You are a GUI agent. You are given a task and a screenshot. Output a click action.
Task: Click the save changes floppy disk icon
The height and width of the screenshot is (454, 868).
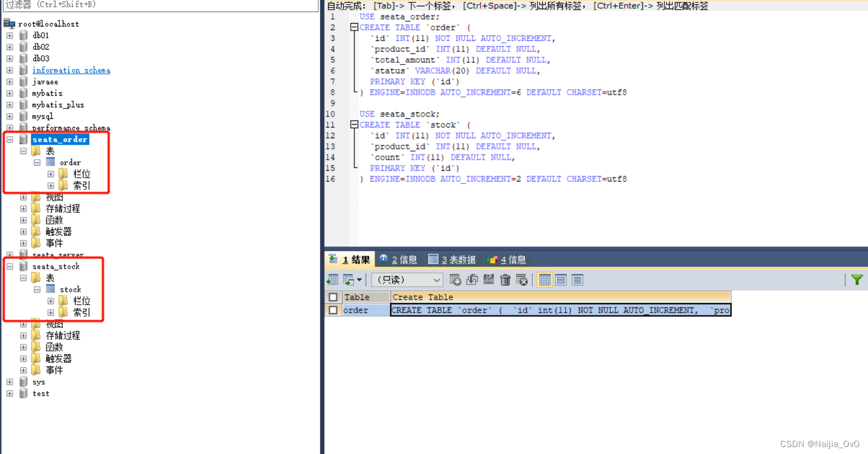(489, 280)
